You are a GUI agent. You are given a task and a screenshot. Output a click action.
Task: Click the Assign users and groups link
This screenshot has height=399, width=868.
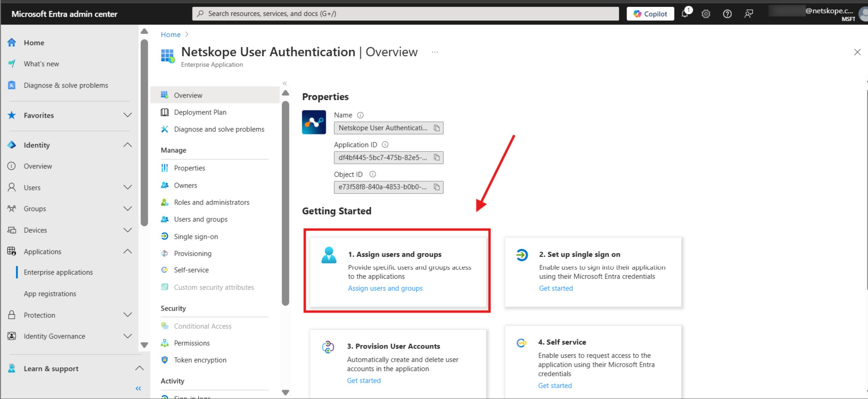pyautogui.click(x=385, y=288)
